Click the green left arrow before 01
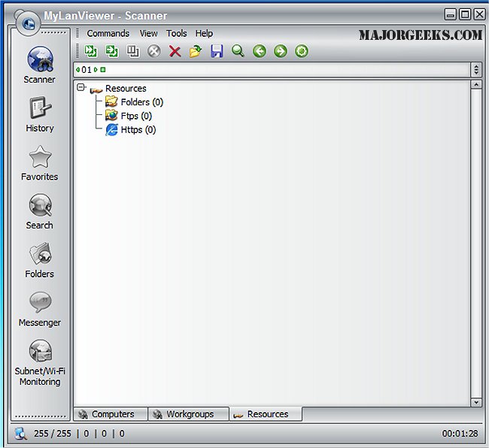The image size is (489, 448). pos(77,70)
